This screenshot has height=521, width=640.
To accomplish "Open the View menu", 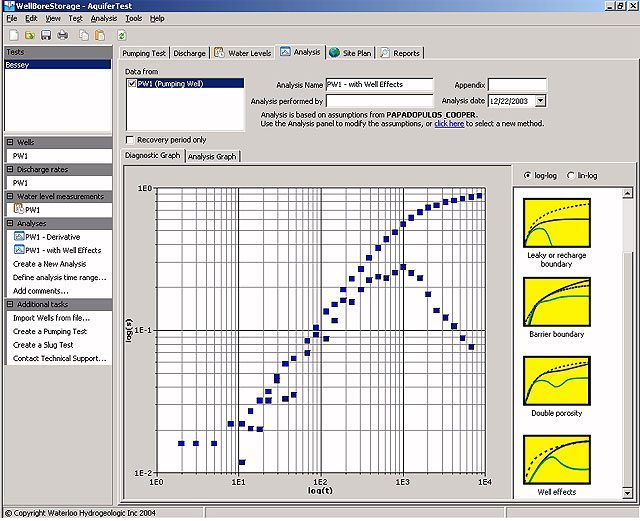I will pos(53,18).
